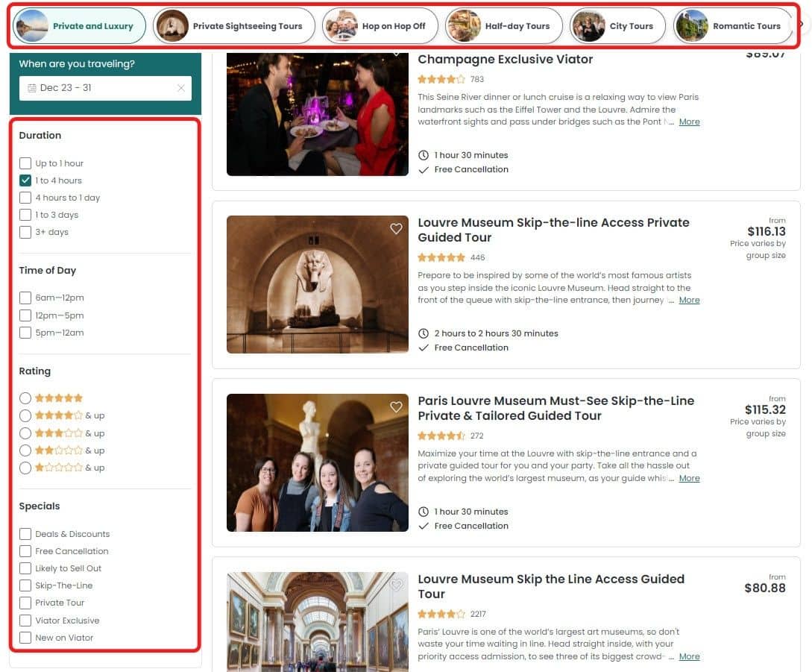Filter by 6am–12pm time of day

pos(25,298)
